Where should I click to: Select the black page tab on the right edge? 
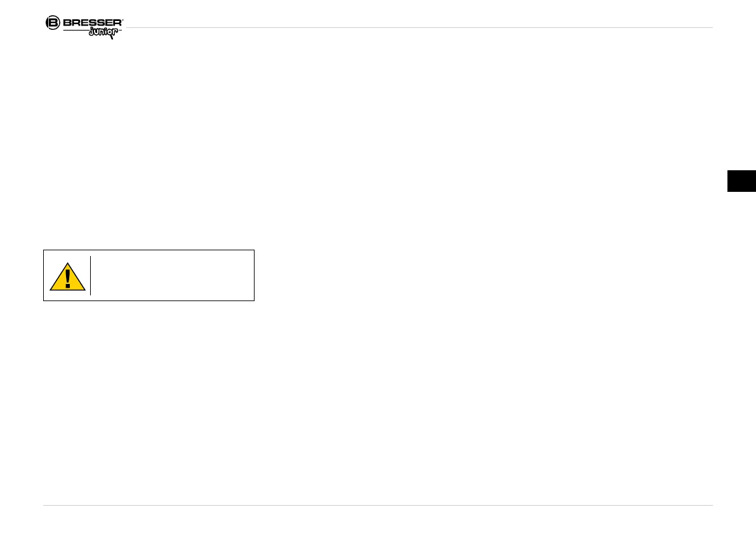coord(741,180)
